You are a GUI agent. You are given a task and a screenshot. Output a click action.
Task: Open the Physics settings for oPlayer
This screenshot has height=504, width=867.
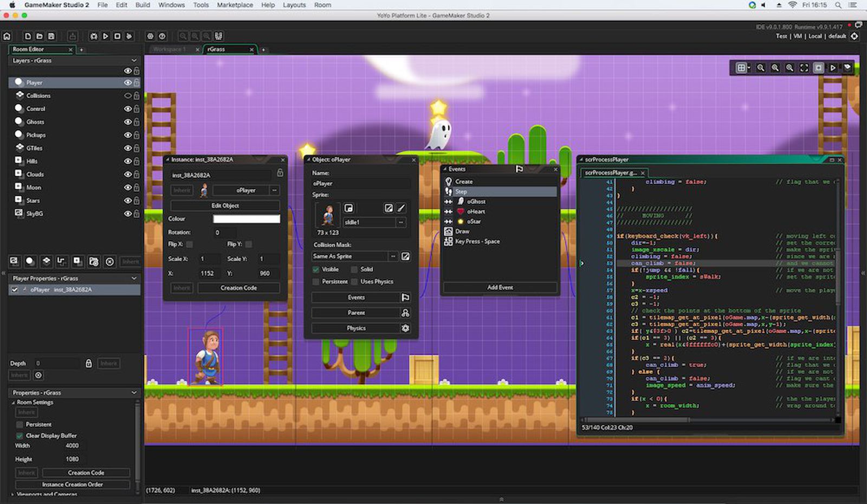[355, 328]
